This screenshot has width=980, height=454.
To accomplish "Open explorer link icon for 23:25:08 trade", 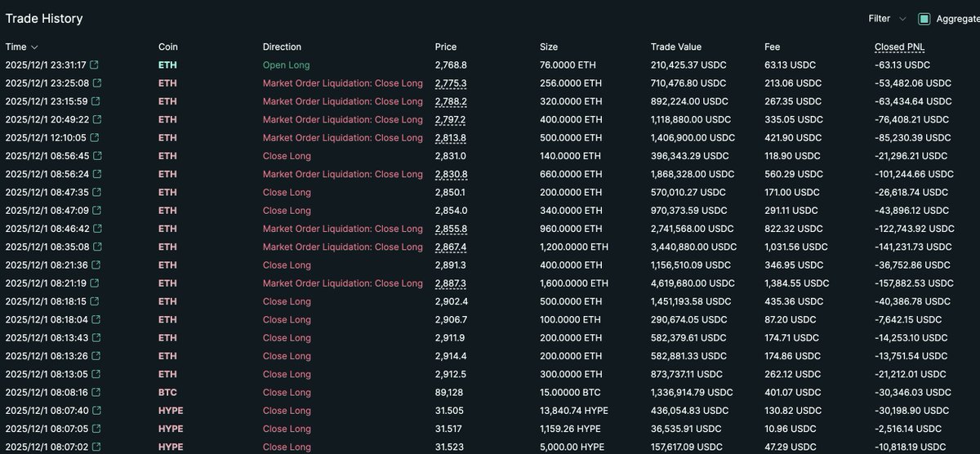I will 96,83.
